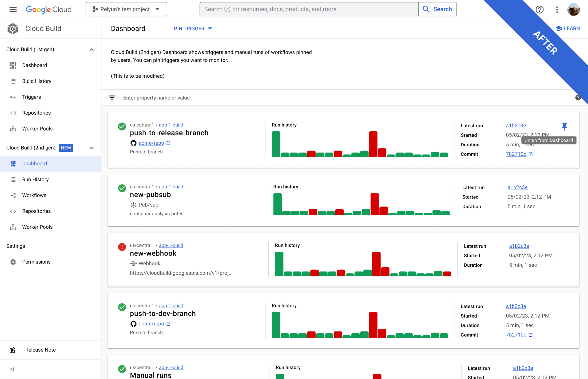Collapse the Cloud Build (1st gen) section
Image resolution: width=588 pixels, height=379 pixels.
tap(91, 49)
